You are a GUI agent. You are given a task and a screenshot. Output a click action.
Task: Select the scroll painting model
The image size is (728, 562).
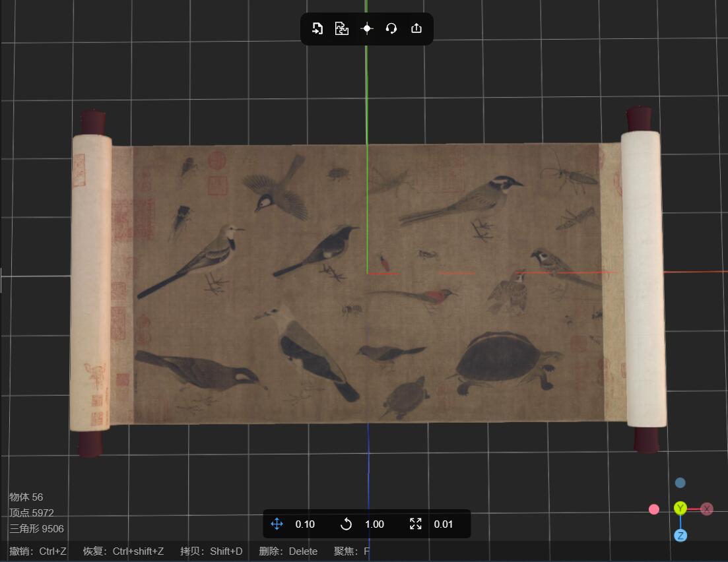pos(367,283)
